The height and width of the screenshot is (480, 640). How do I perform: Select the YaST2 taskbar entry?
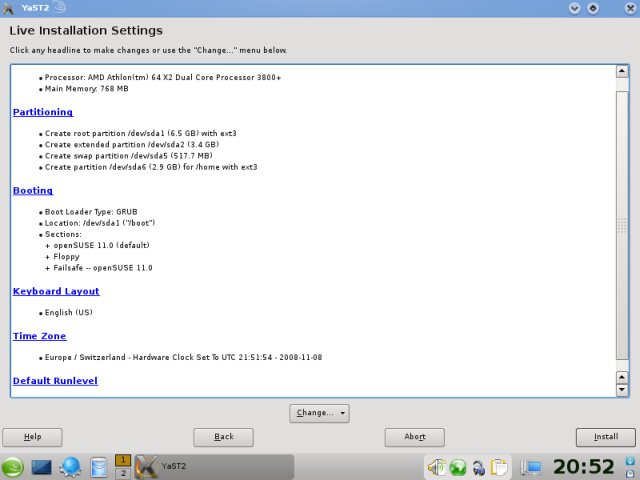pyautogui.click(x=214, y=467)
